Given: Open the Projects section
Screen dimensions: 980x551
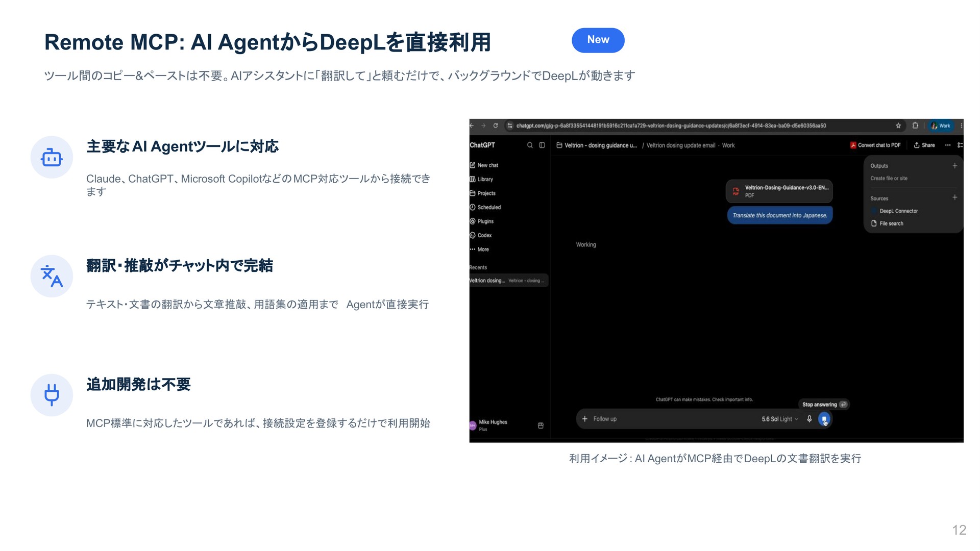Looking at the screenshot, I should (x=482, y=193).
